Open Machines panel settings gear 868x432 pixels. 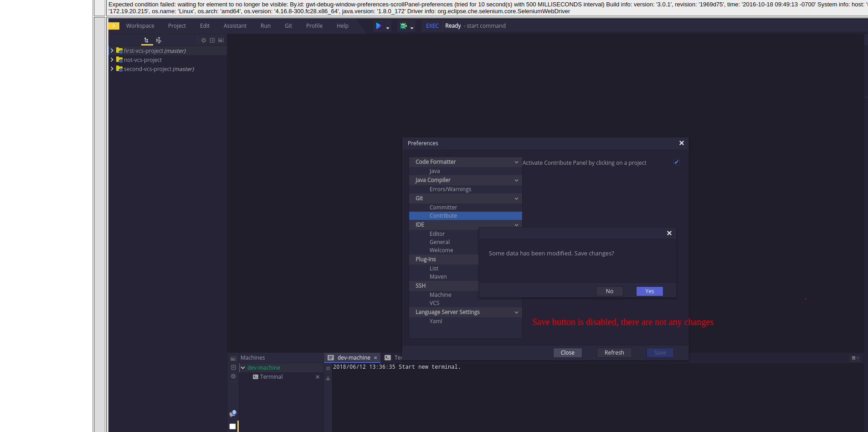click(x=233, y=376)
